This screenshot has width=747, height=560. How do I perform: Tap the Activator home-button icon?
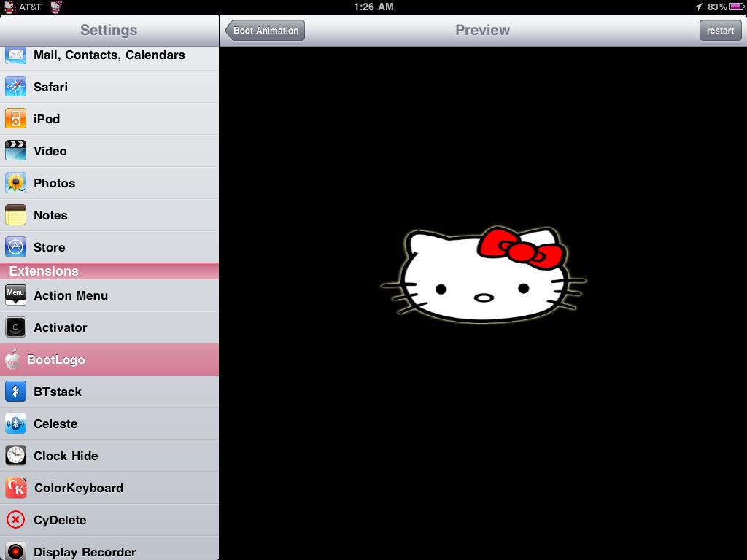tap(16, 327)
